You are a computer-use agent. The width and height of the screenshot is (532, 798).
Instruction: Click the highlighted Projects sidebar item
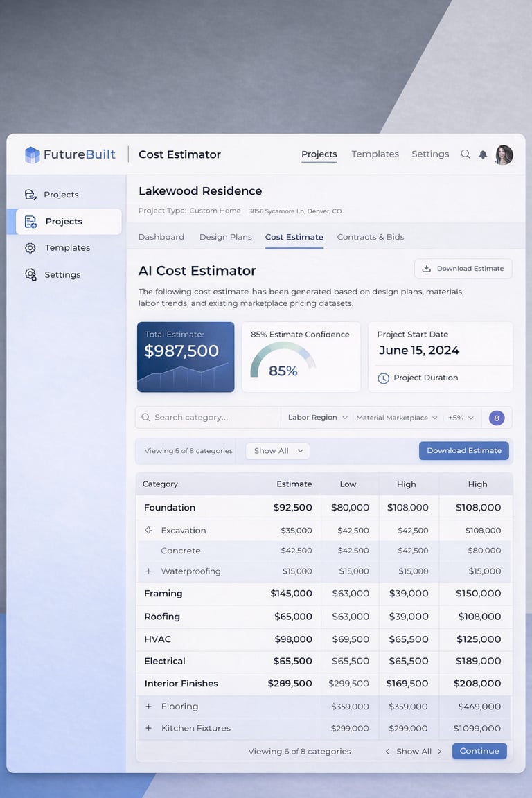click(69, 222)
